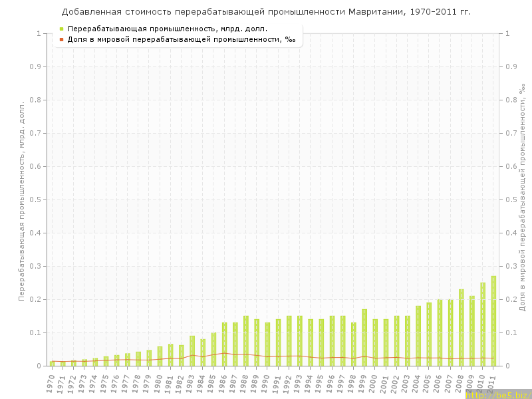Click the left vertical axis title
This screenshot has height=399, width=532.
click(x=21, y=199)
